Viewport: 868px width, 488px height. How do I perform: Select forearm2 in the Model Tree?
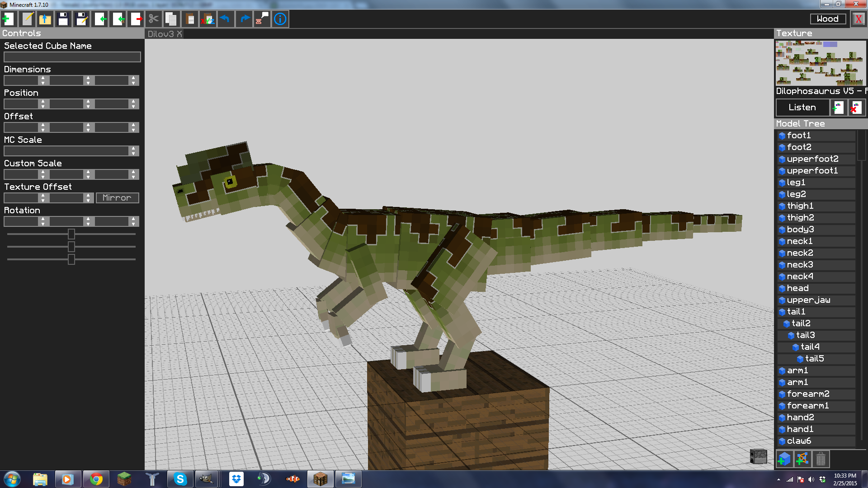coord(816,394)
